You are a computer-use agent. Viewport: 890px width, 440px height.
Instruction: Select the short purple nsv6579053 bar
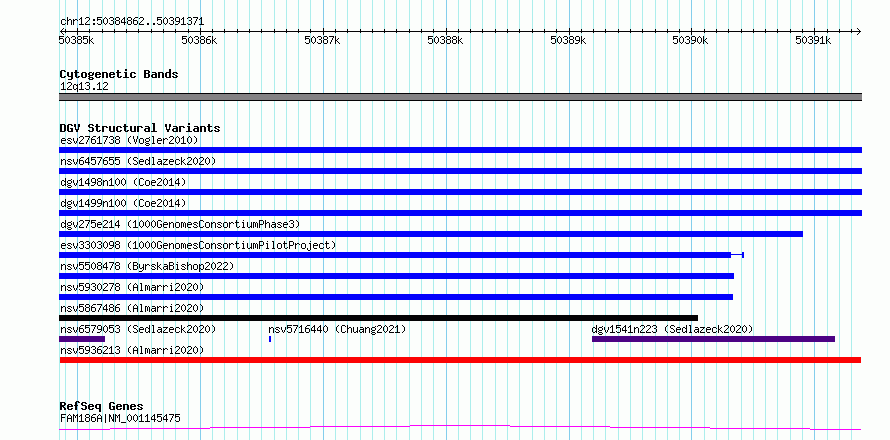click(x=82, y=339)
